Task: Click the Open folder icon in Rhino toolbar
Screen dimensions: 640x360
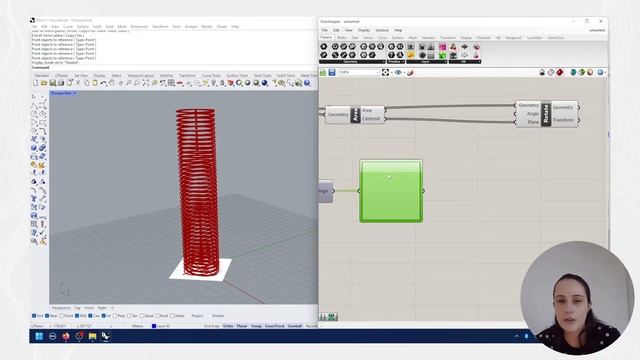Action: 44,83
